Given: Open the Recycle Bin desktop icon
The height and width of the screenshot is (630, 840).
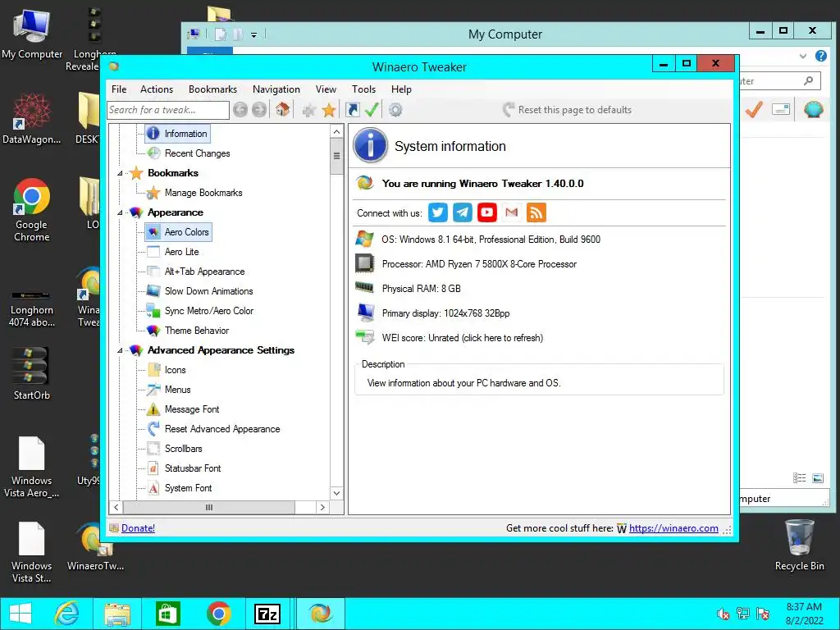Looking at the screenshot, I should click(799, 546).
